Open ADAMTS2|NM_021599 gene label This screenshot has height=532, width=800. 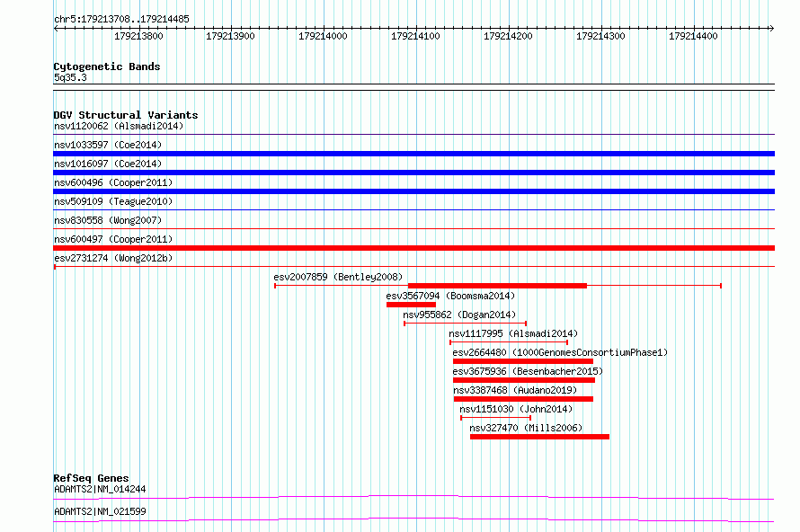100,511
